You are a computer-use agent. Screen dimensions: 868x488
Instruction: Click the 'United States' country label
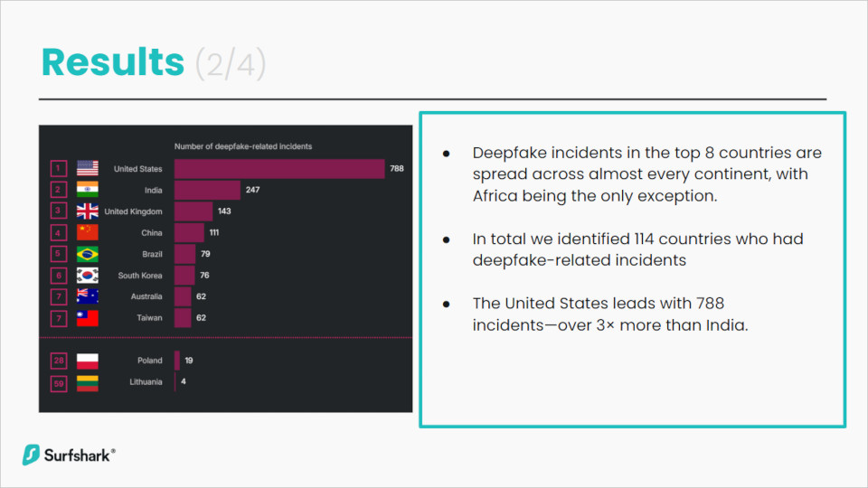pyautogui.click(x=137, y=169)
